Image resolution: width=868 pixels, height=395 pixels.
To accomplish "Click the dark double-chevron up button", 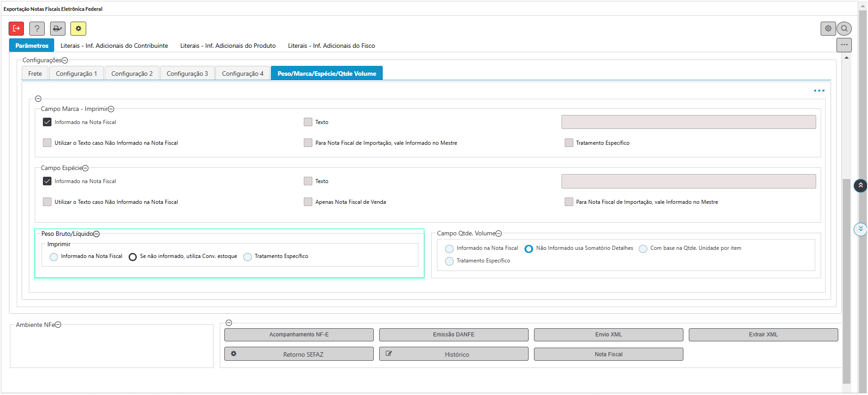I will [860, 185].
